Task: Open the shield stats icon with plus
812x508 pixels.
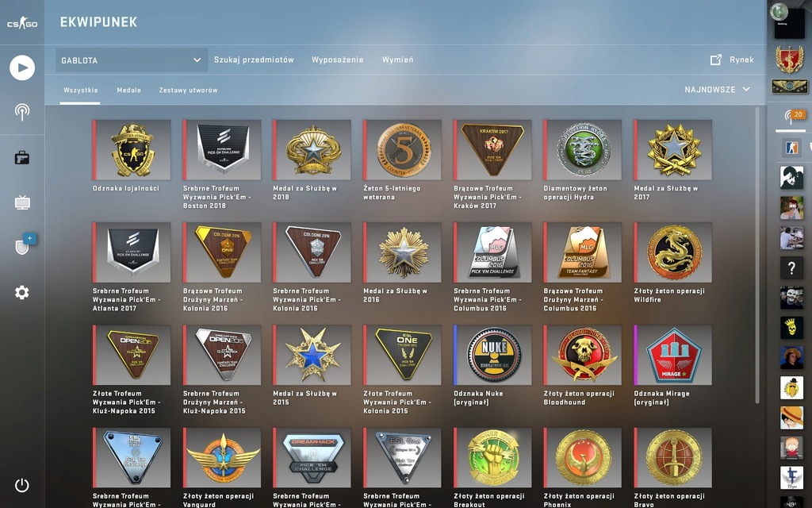Action: tap(25, 244)
